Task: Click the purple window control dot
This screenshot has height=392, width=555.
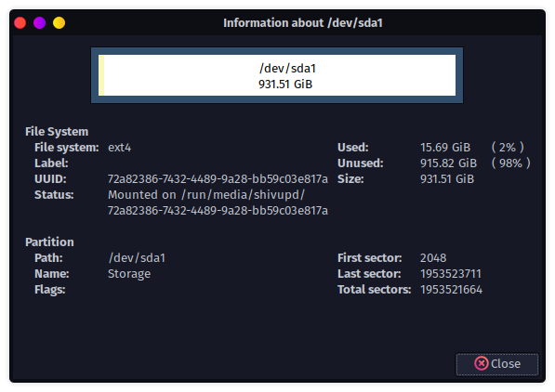Action: pos(40,22)
